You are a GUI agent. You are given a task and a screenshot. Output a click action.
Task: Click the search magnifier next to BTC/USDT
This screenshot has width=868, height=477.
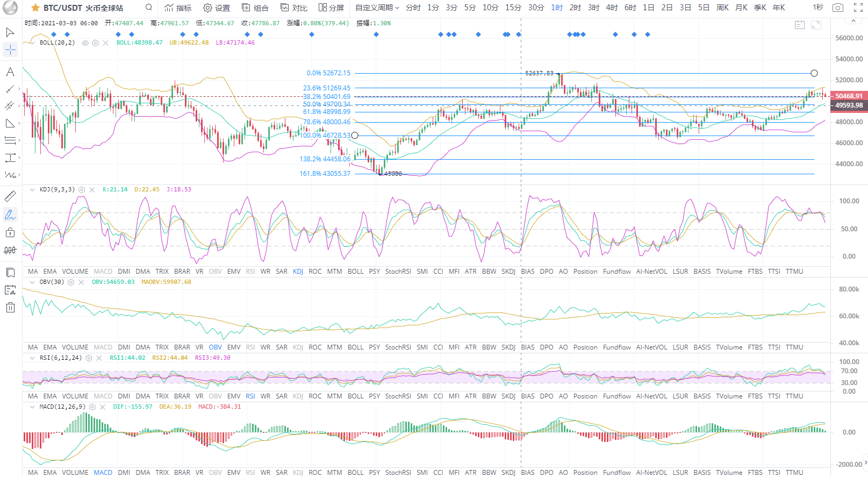tap(149, 8)
